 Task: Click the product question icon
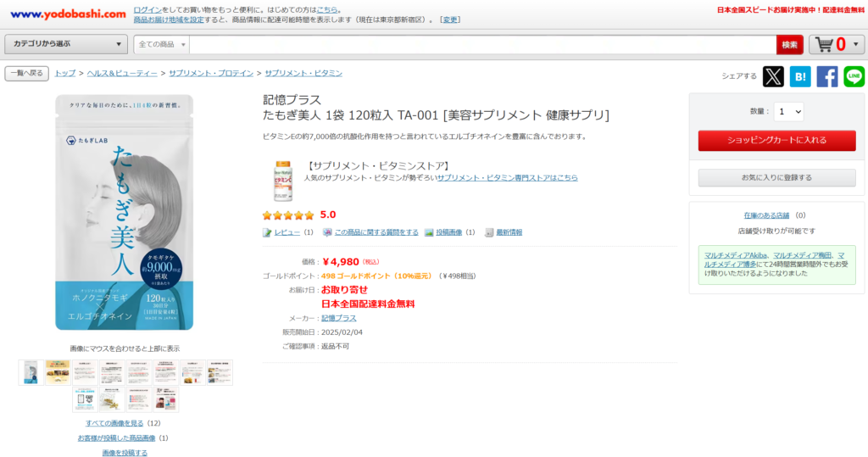coord(327,232)
